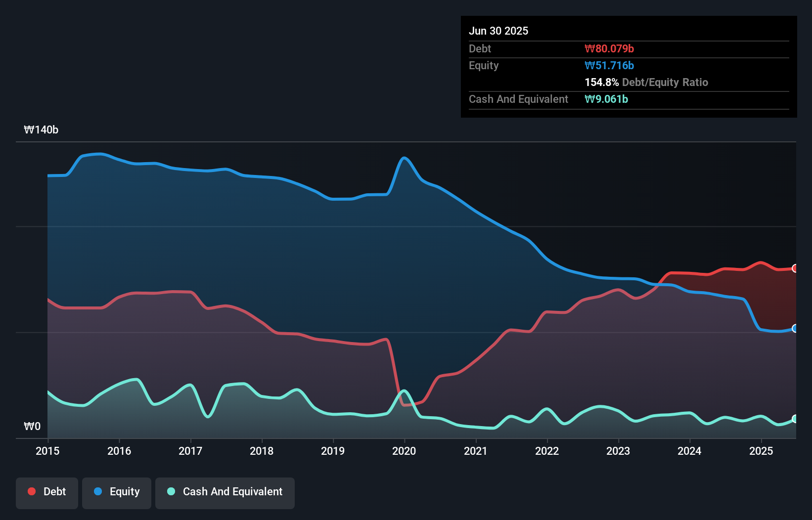Click the red Debt legend dot
812x520 pixels.
31,491
